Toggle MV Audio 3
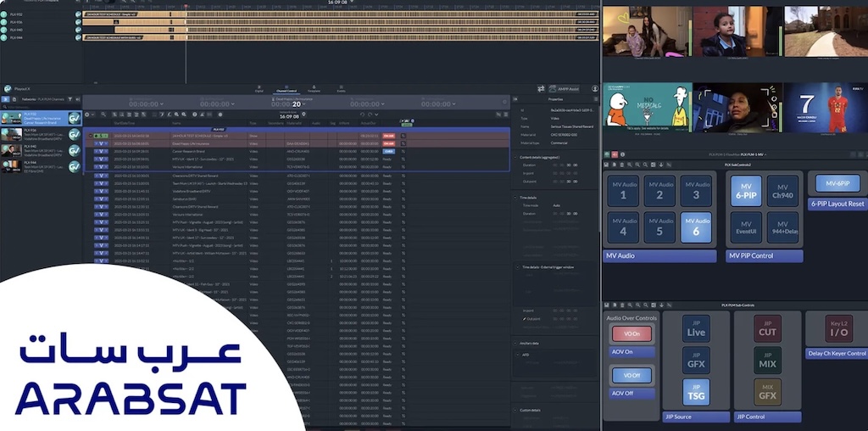Screen dimensions: 868x431 [x=696, y=191]
